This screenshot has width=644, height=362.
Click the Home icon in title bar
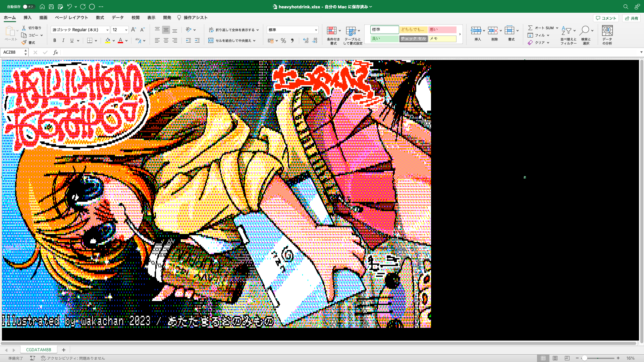tap(42, 6)
